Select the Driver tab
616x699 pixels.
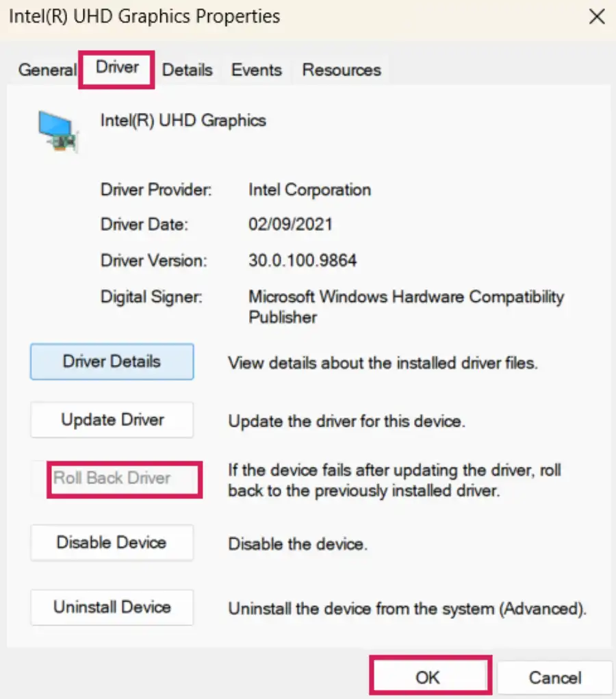pyautogui.click(x=116, y=68)
